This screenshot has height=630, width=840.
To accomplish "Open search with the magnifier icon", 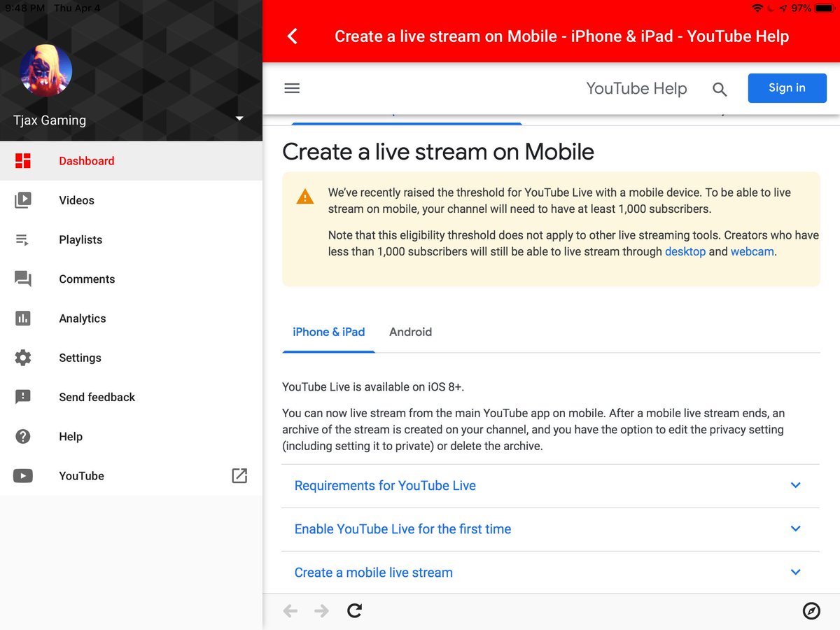I will click(x=720, y=90).
